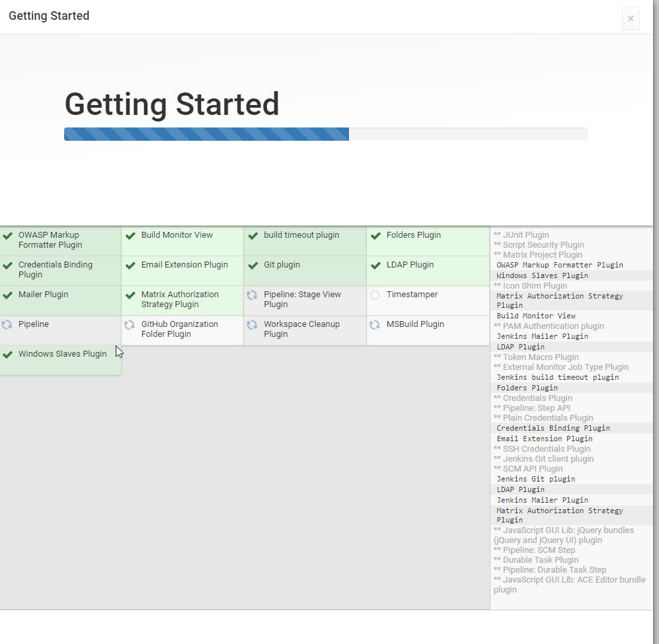The width and height of the screenshot is (659, 644).
Task: Click the sync icon beside GitHub Organization Folder Plugin
Action: click(130, 325)
